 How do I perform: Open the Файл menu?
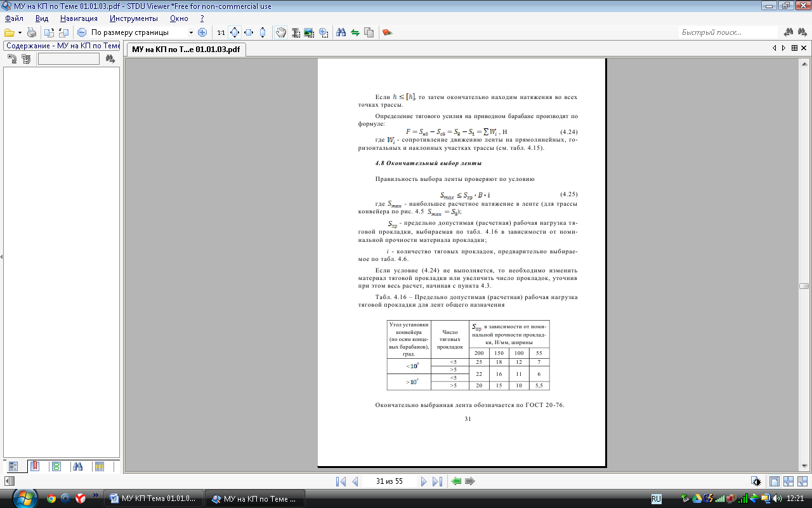[x=14, y=18]
